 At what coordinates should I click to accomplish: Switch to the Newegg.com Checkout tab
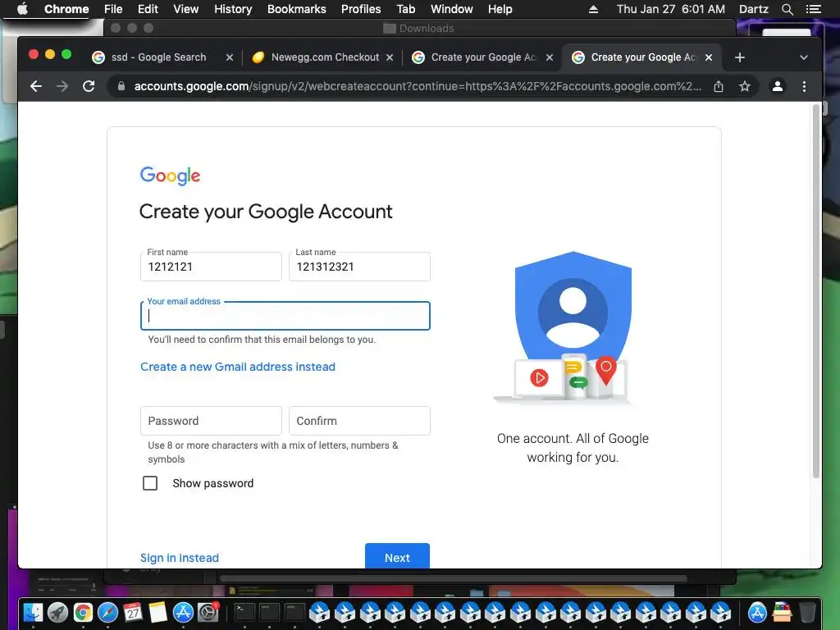point(325,57)
